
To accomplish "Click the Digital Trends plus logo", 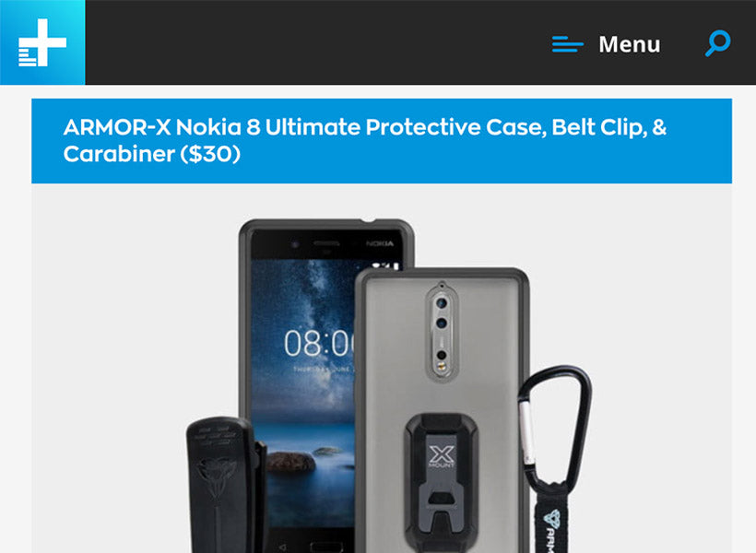I will point(42,42).
